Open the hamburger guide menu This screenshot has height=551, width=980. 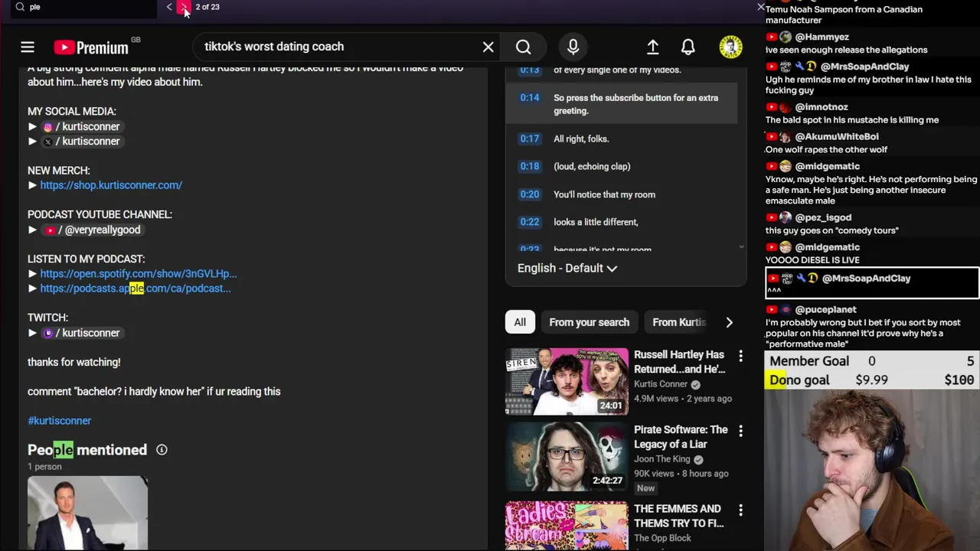[28, 47]
